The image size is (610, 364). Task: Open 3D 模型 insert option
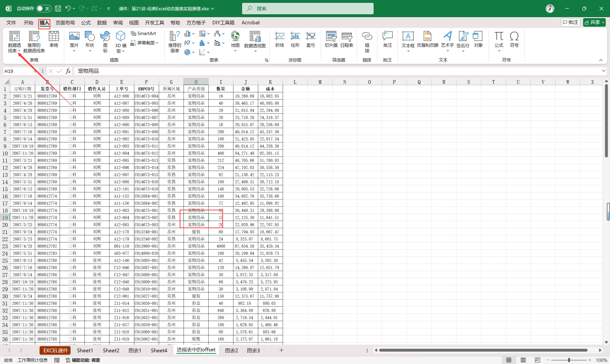tap(121, 41)
